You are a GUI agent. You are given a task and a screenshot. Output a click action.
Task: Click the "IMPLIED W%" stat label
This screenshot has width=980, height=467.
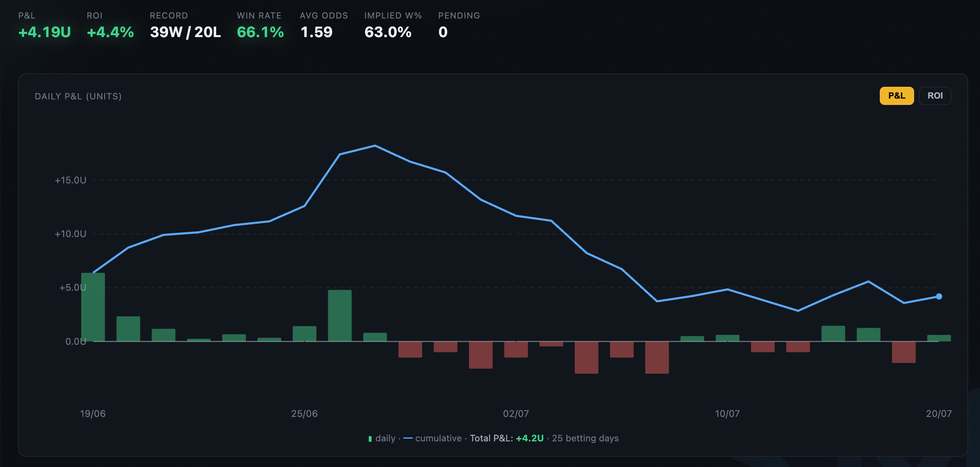coord(393,16)
